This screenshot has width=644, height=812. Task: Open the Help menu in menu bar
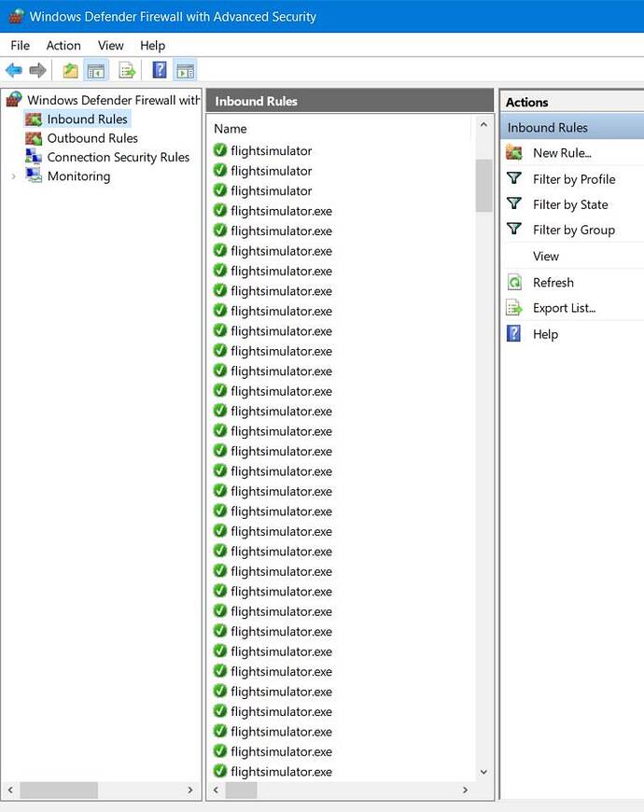click(153, 46)
